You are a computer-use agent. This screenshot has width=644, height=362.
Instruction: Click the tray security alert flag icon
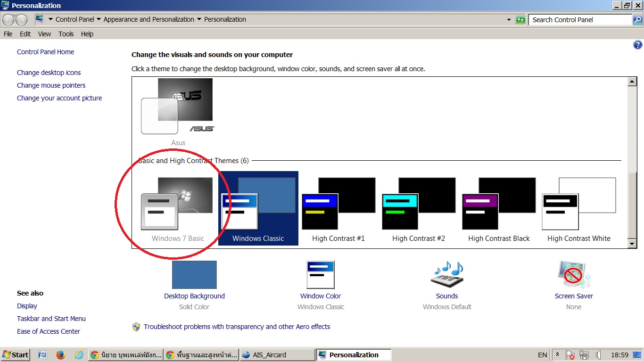click(x=570, y=355)
